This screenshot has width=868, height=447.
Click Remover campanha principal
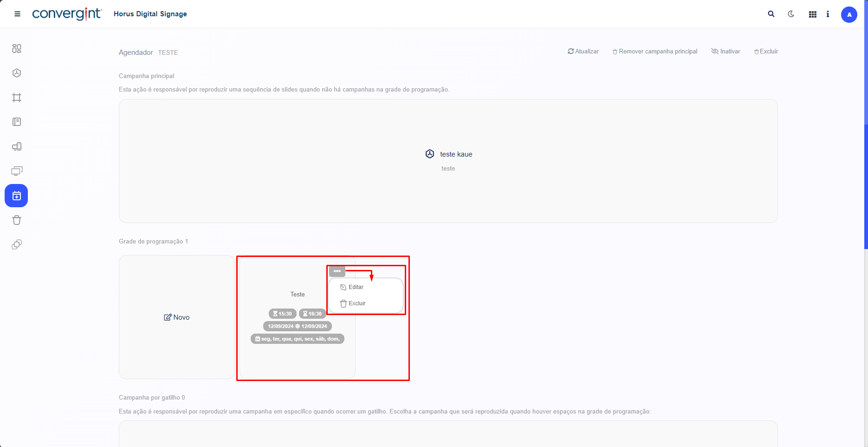(x=654, y=52)
